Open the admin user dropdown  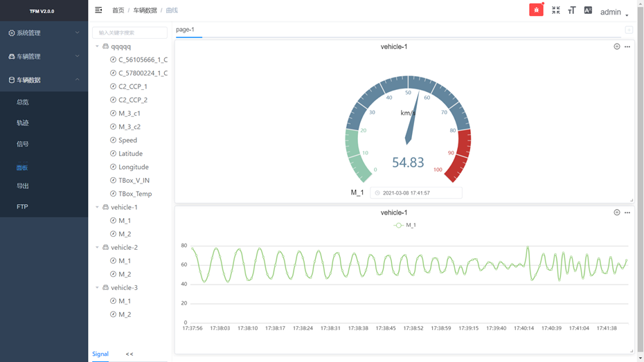614,12
